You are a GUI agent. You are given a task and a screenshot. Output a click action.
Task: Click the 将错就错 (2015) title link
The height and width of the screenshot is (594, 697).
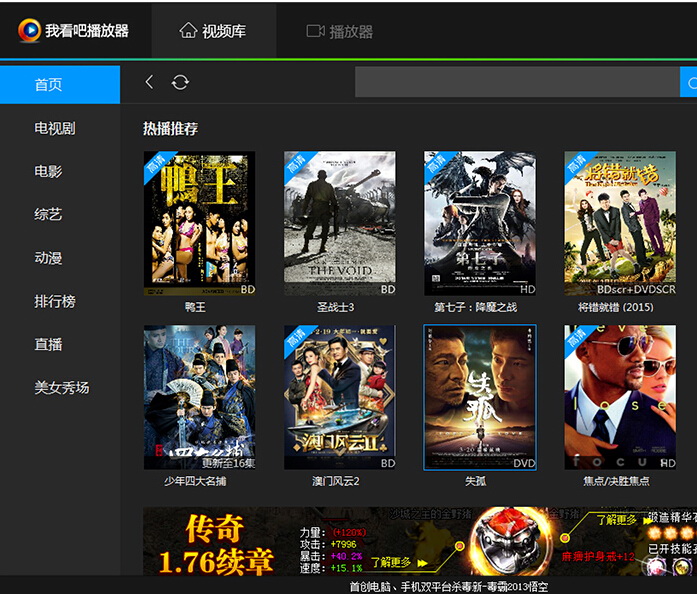coord(616,307)
